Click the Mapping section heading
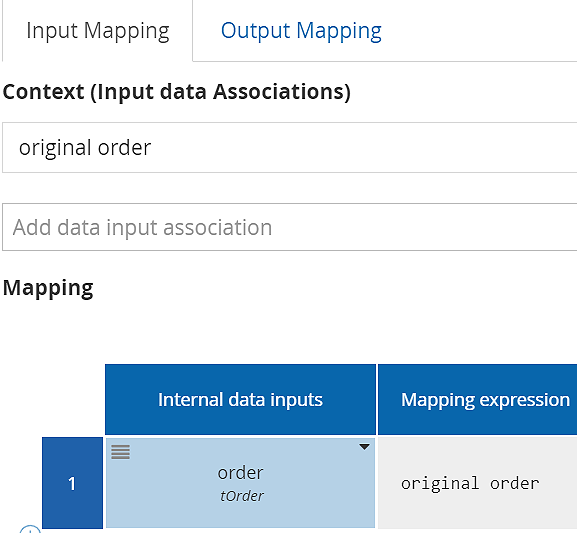The width and height of the screenshot is (577, 533). pos(48,288)
